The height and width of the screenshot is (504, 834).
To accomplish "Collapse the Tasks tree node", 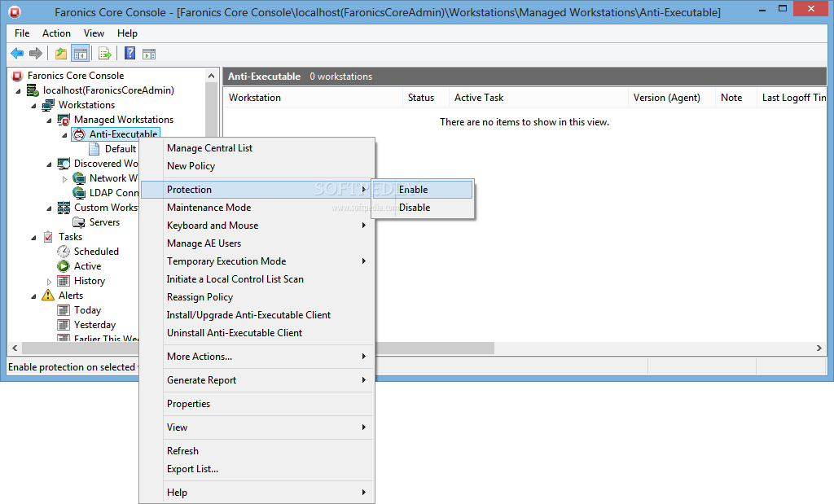I will (x=34, y=238).
